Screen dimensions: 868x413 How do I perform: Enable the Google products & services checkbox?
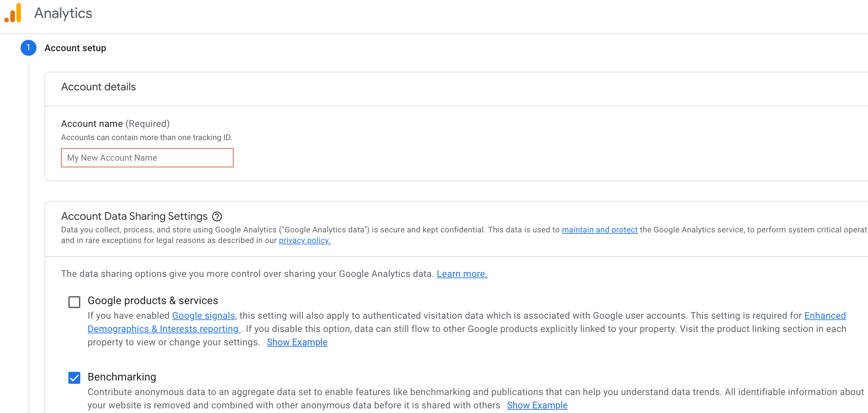tap(74, 300)
